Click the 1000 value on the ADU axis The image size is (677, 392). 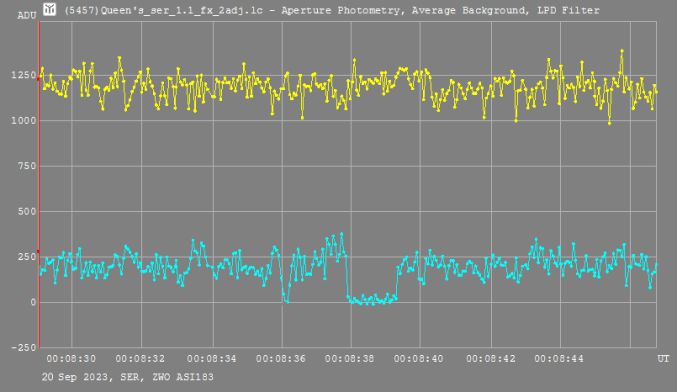click(x=24, y=120)
